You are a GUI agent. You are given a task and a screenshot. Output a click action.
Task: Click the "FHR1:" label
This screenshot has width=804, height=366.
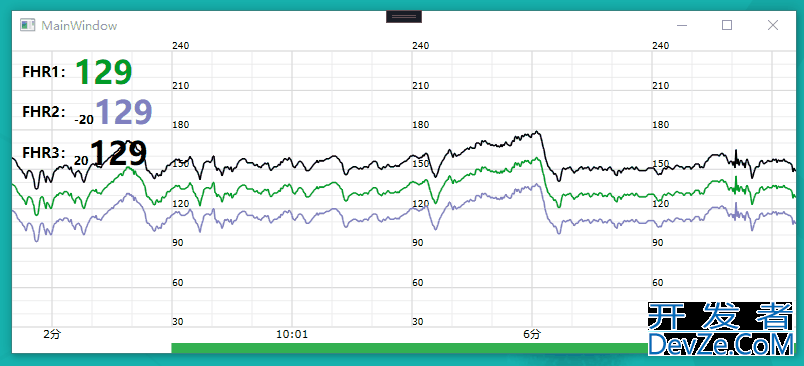pyautogui.click(x=44, y=72)
